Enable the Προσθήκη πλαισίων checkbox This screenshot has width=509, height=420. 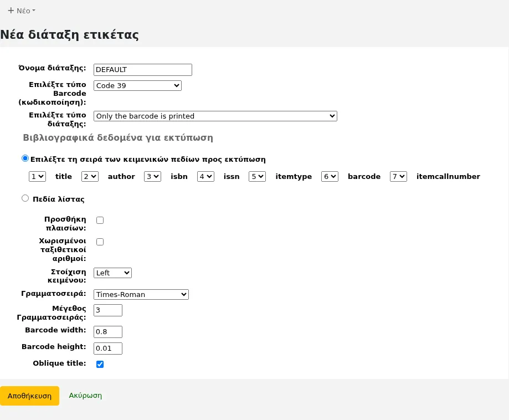100,220
